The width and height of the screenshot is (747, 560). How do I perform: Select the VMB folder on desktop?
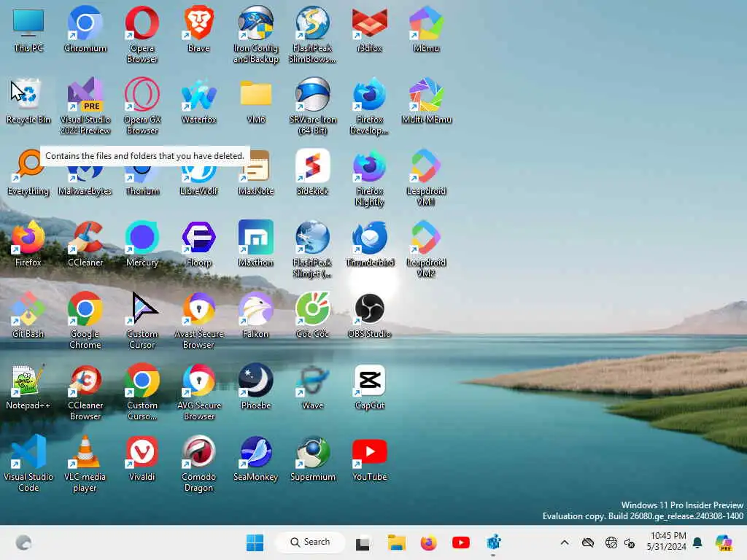click(256, 101)
